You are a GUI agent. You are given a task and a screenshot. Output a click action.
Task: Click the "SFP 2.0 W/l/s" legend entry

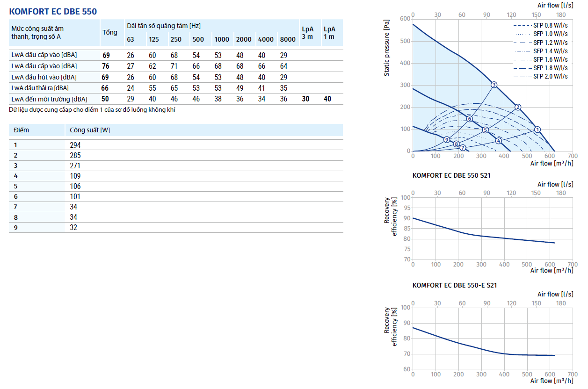[541, 77]
